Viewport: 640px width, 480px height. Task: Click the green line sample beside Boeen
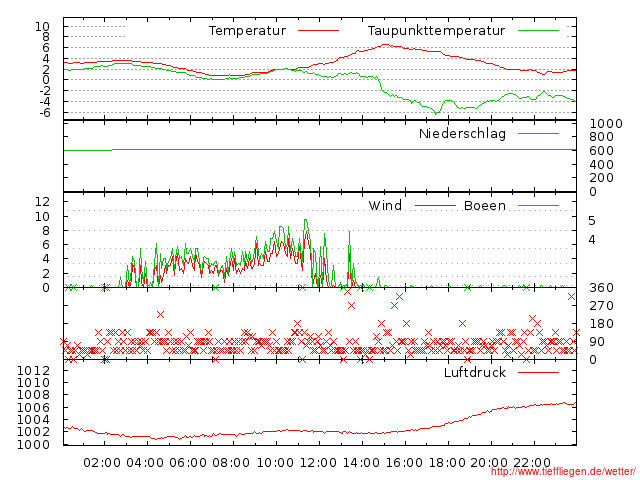click(538, 205)
